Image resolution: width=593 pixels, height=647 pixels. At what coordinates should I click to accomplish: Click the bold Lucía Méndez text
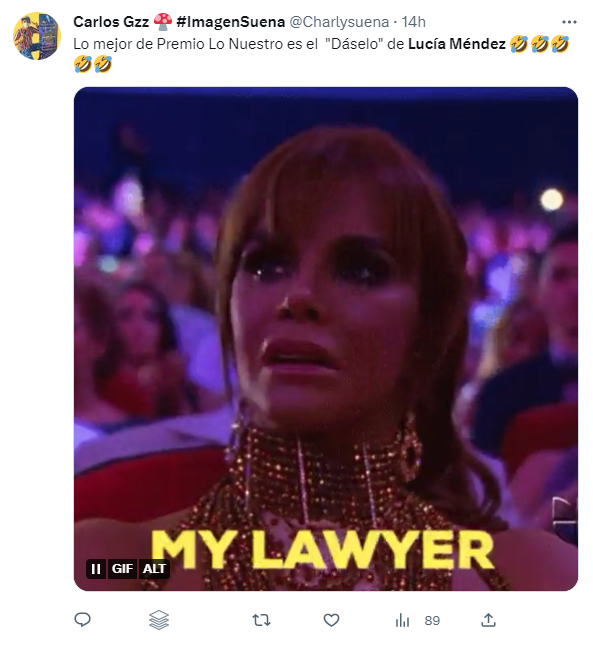(457, 44)
